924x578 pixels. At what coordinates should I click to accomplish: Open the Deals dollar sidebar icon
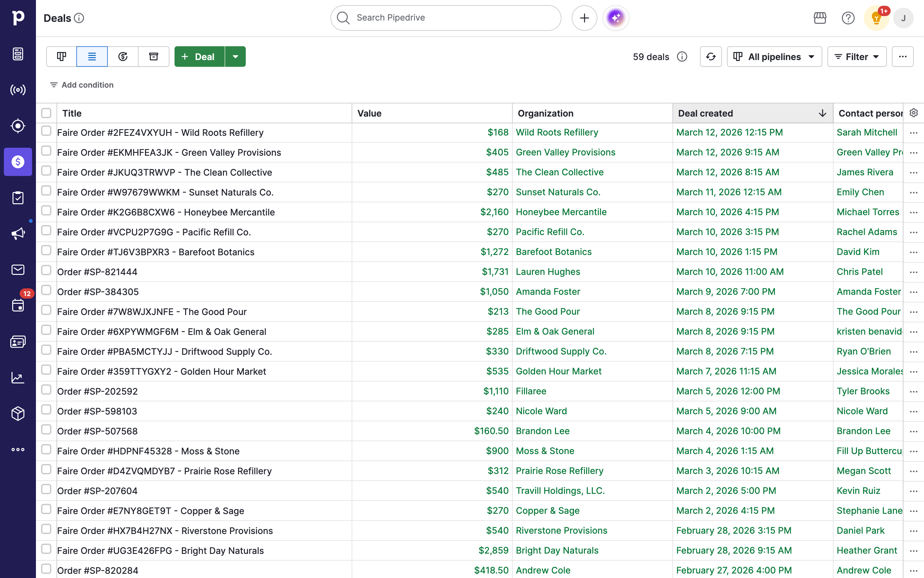(x=18, y=162)
